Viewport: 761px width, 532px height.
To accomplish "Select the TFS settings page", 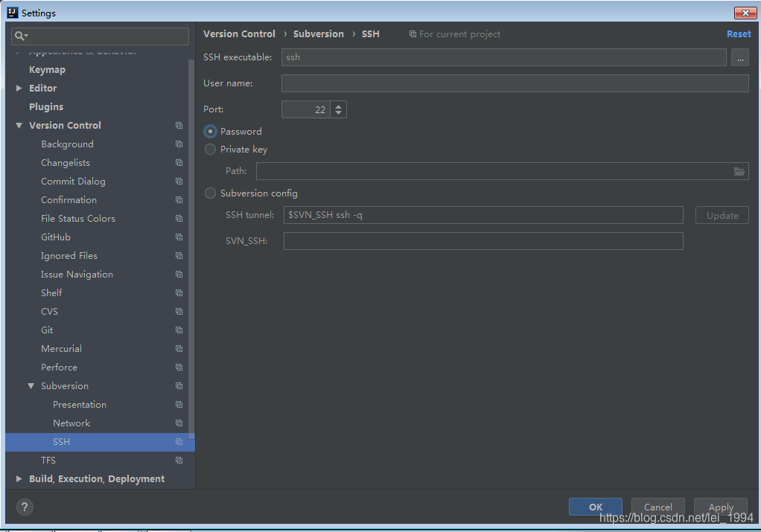I will (48, 460).
